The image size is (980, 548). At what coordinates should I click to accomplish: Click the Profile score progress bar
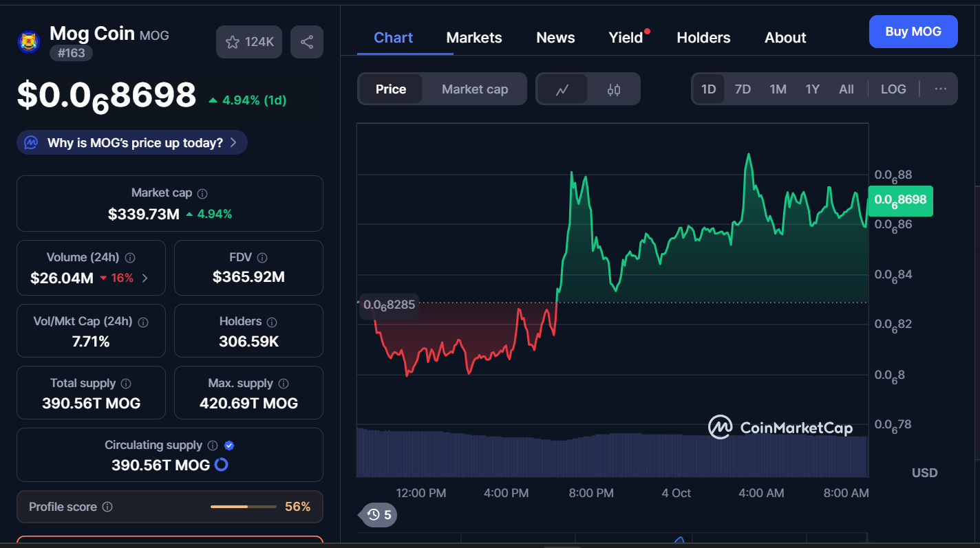click(x=243, y=507)
